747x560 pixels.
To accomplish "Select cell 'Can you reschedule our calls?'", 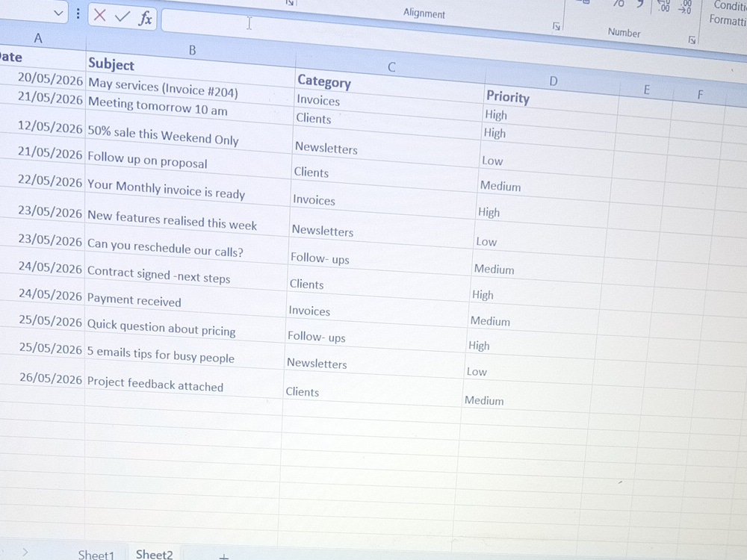I will [x=187, y=248].
